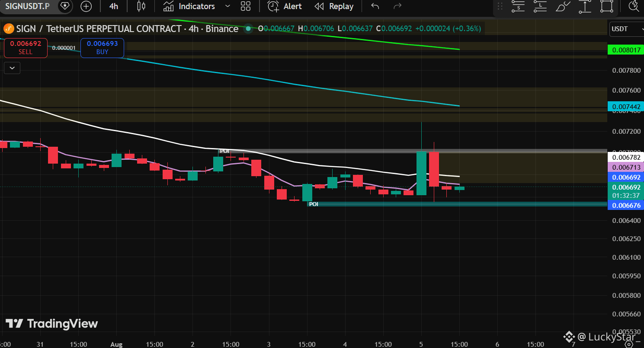Add a symbol with the plus circle icon
The image size is (644, 348).
86,6
